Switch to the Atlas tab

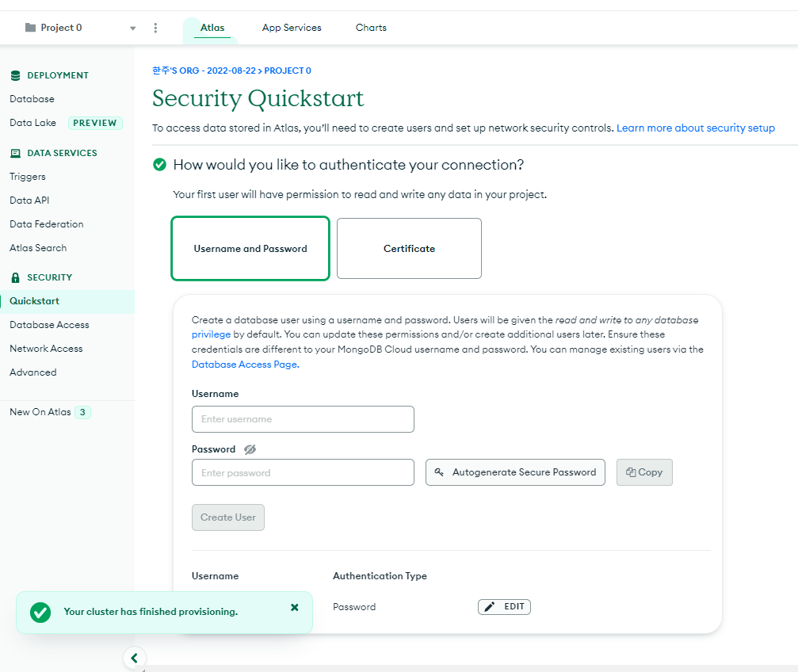(x=212, y=28)
